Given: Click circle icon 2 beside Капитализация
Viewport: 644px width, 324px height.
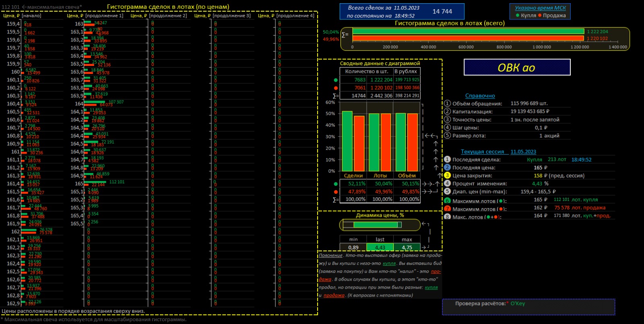Looking at the screenshot, I should click(x=447, y=111).
